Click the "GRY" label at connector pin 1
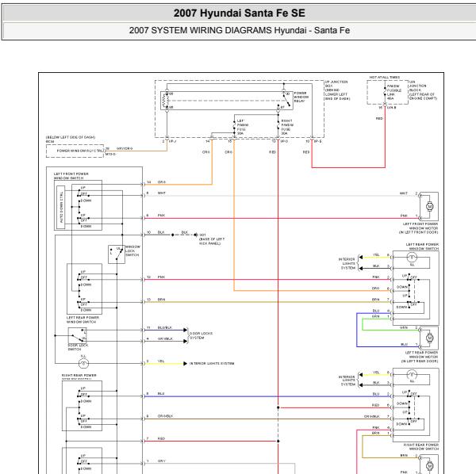This screenshot has width=476, height=474. (161, 461)
